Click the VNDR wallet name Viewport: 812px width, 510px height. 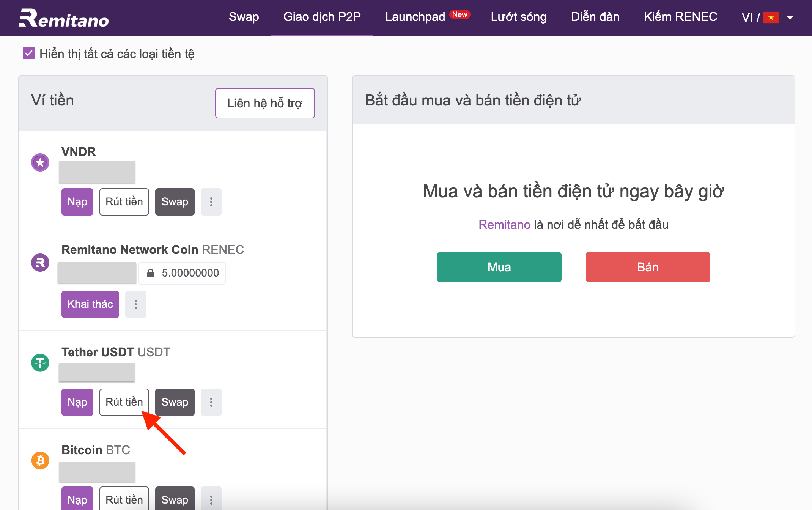79,152
